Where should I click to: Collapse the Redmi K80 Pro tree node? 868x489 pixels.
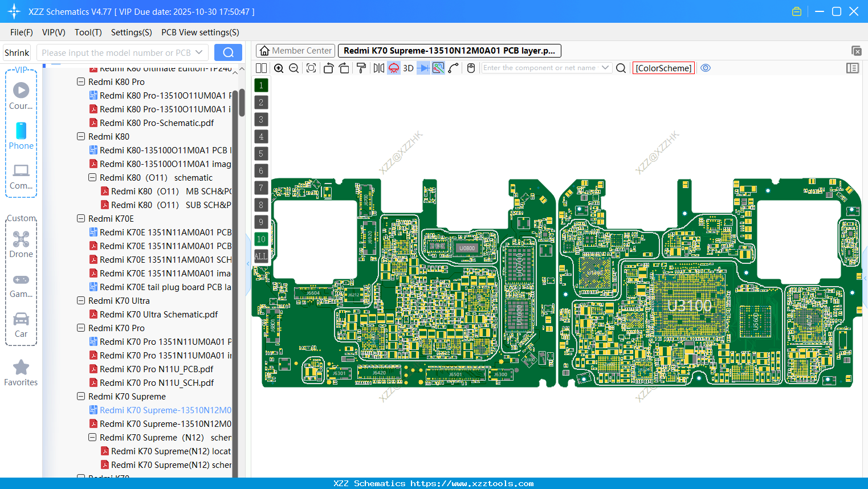pos(81,81)
